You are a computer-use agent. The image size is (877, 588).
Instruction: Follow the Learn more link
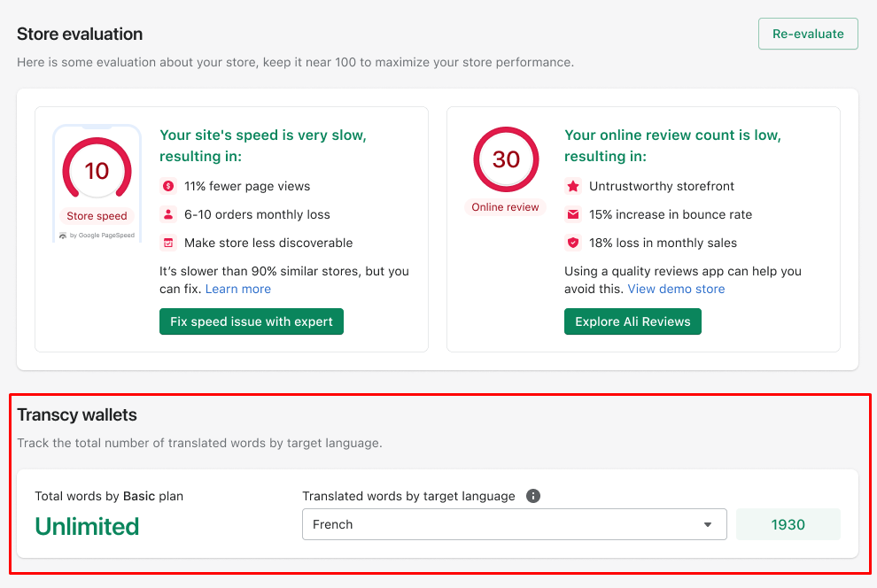click(238, 289)
